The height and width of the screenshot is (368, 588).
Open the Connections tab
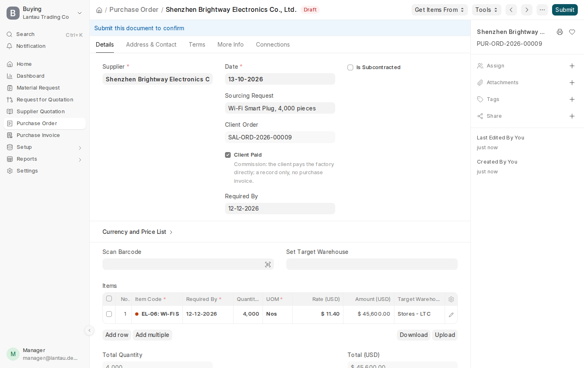coord(273,45)
